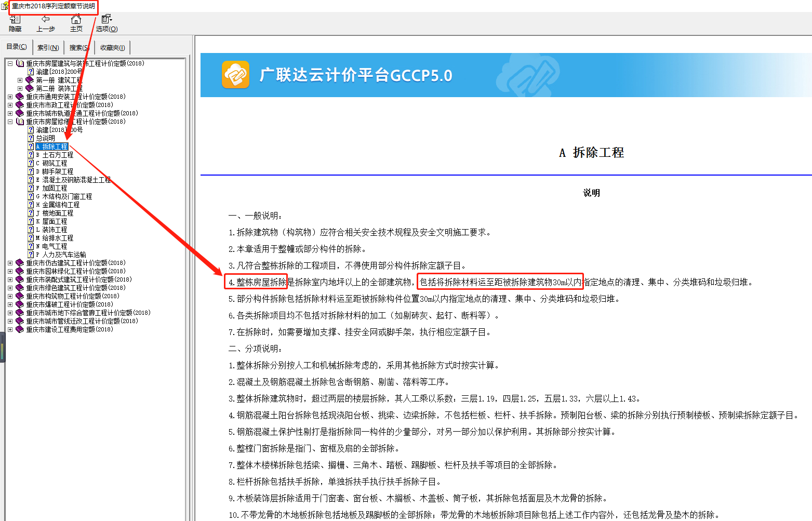Expand 重庆市城市管线迁改工程计价定额(2018) node

10,321
